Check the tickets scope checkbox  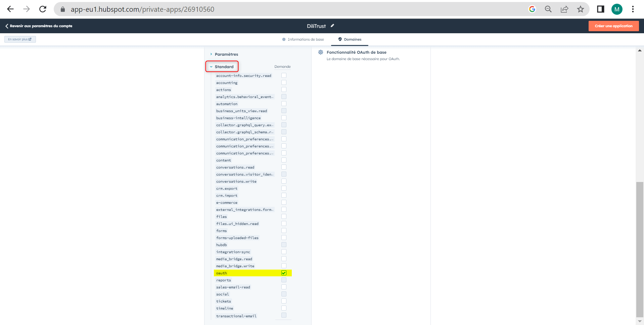[284, 301]
